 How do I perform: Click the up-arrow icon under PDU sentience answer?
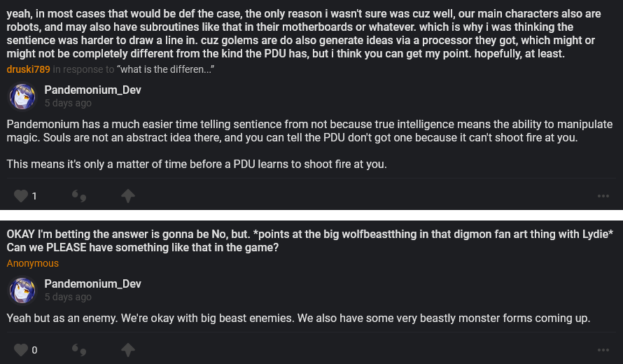click(127, 196)
